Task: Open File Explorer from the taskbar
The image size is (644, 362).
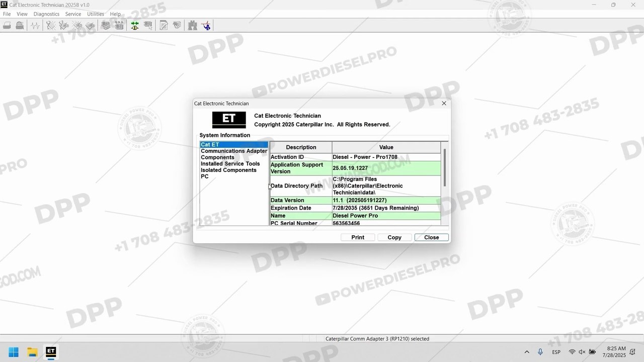Action: click(32, 352)
